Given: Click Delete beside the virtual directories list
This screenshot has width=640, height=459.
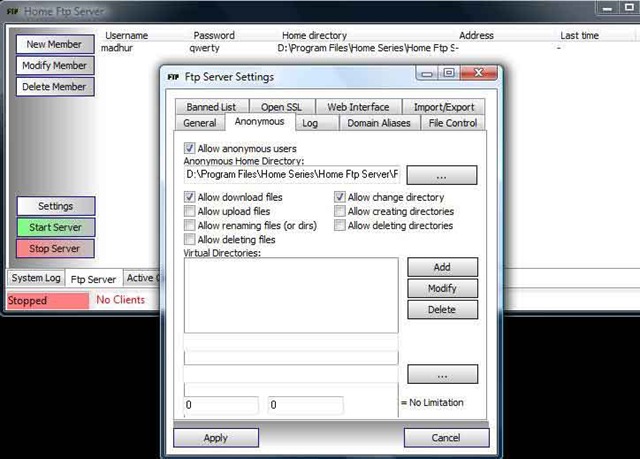Looking at the screenshot, I should (x=442, y=310).
